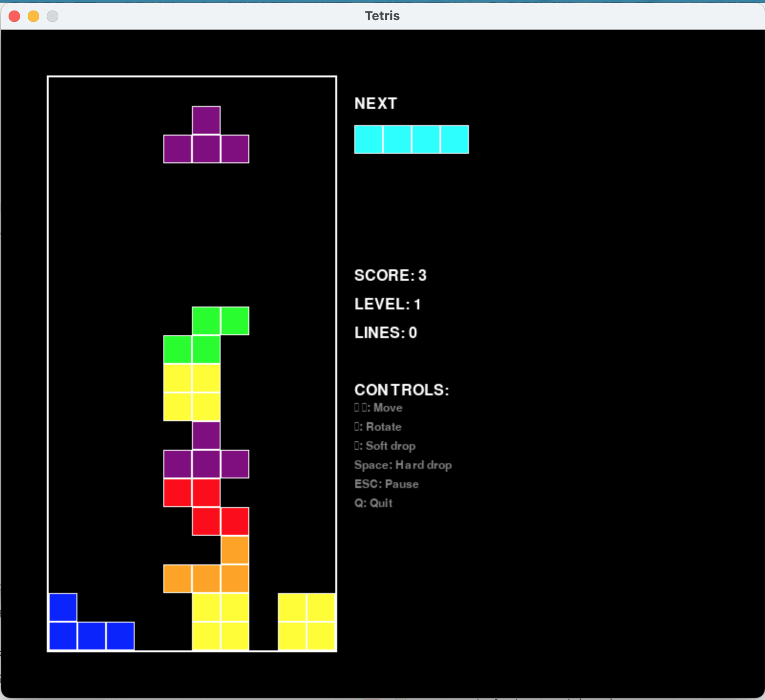This screenshot has width=765, height=700.
Task: Click the purple T piece locked in the stack
Action: (206, 464)
